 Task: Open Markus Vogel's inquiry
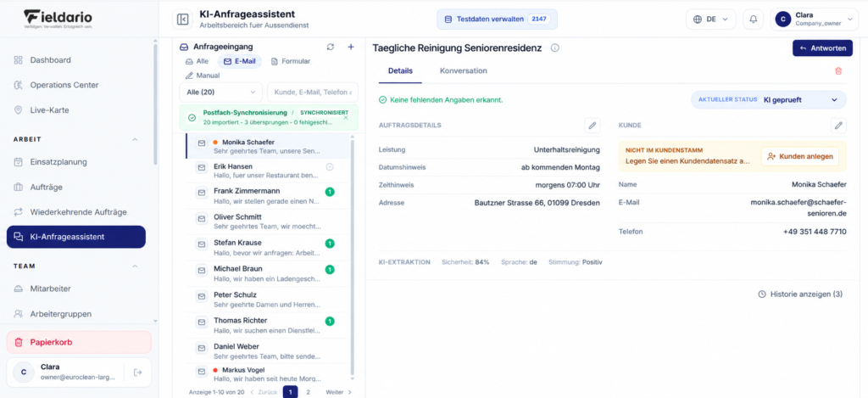coord(268,374)
